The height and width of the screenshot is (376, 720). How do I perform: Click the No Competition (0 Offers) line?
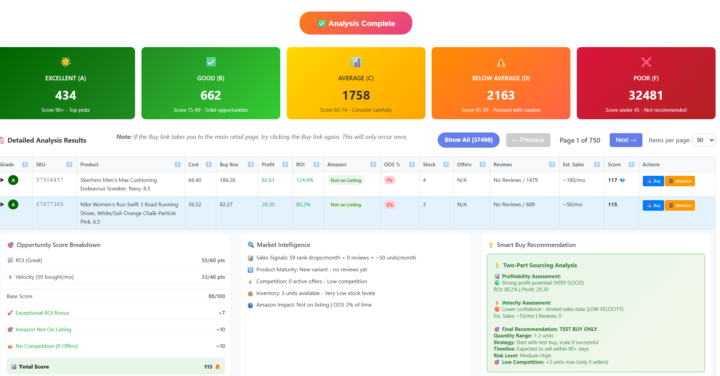[x=116, y=346]
